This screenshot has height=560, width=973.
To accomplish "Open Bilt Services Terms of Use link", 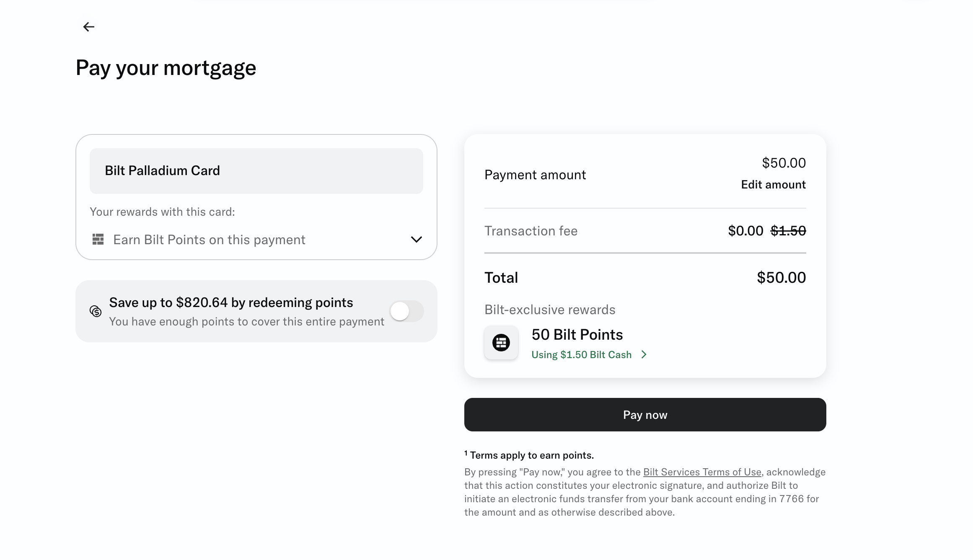I will (x=702, y=472).
